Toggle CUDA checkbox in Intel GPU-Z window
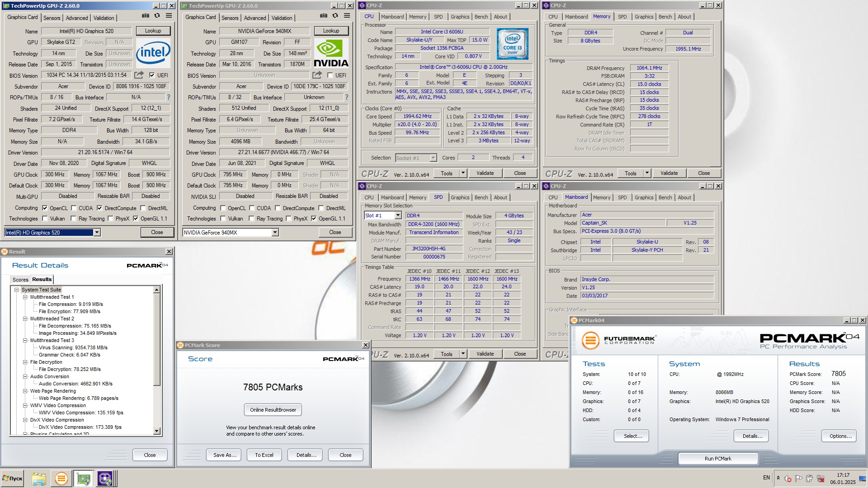 74,208
